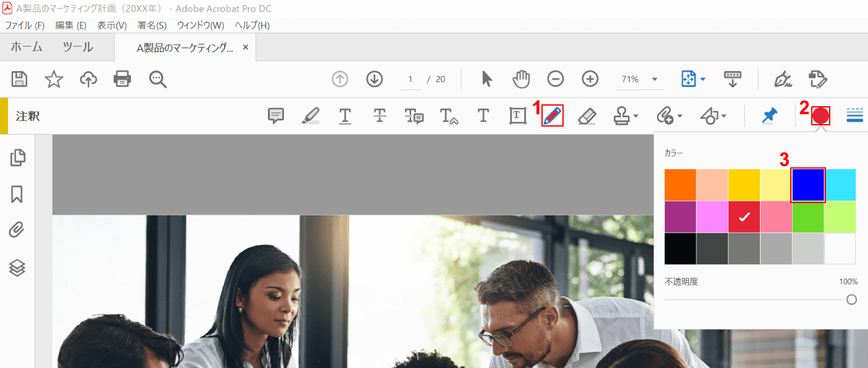
Task: Pick the cyan color swatch
Action: [840, 185]
